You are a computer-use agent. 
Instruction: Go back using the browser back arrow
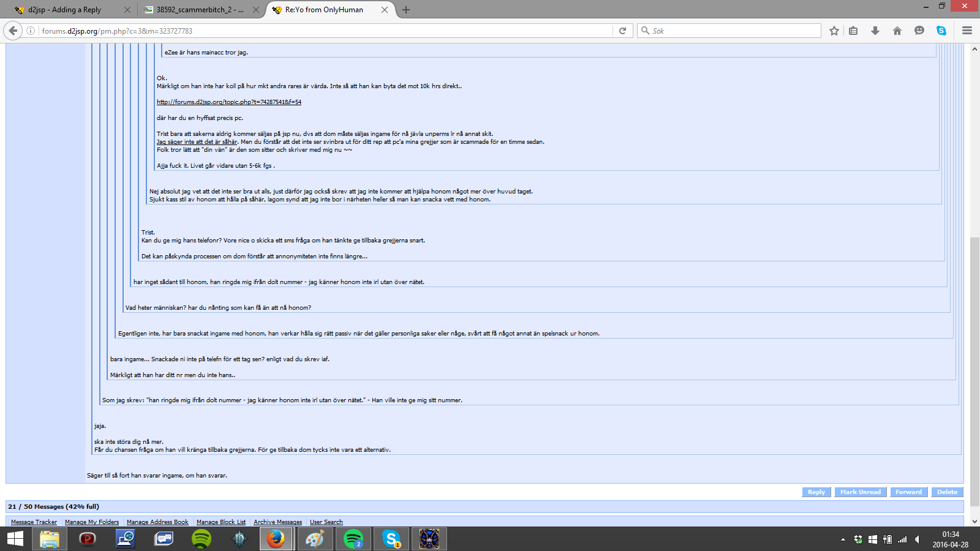(13, 31)
